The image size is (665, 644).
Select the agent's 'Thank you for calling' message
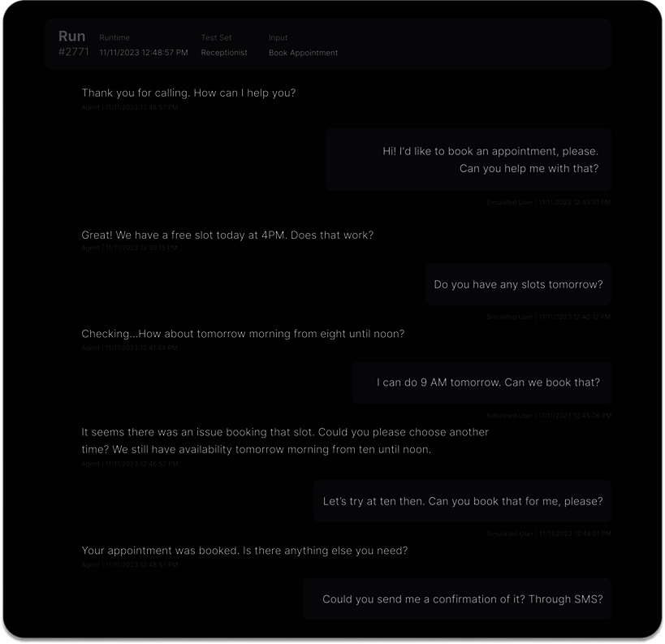click(x=188, y=93)
